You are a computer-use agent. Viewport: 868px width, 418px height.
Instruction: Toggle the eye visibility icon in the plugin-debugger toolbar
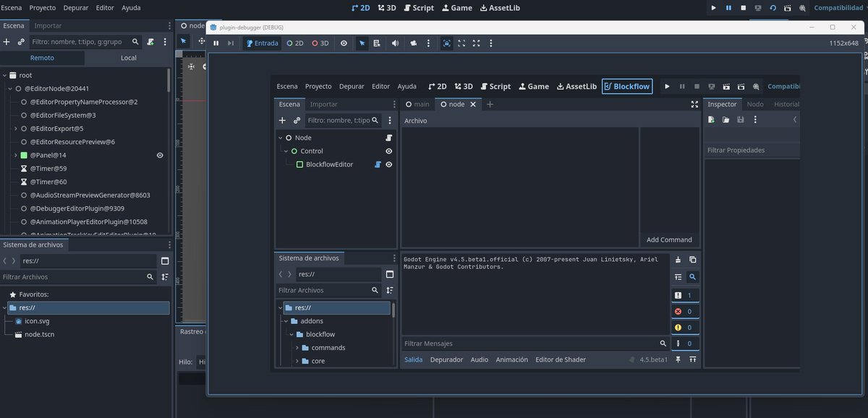344,43
